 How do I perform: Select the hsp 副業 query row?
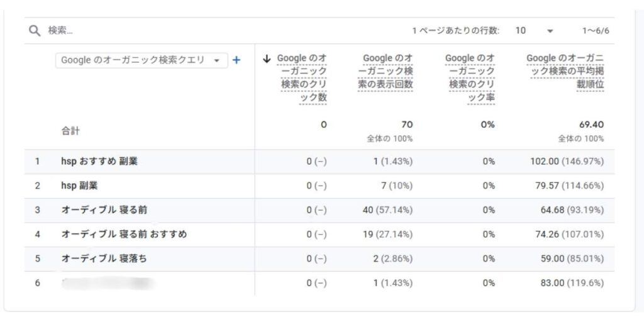pyautogui.click(x=79, y=186)
